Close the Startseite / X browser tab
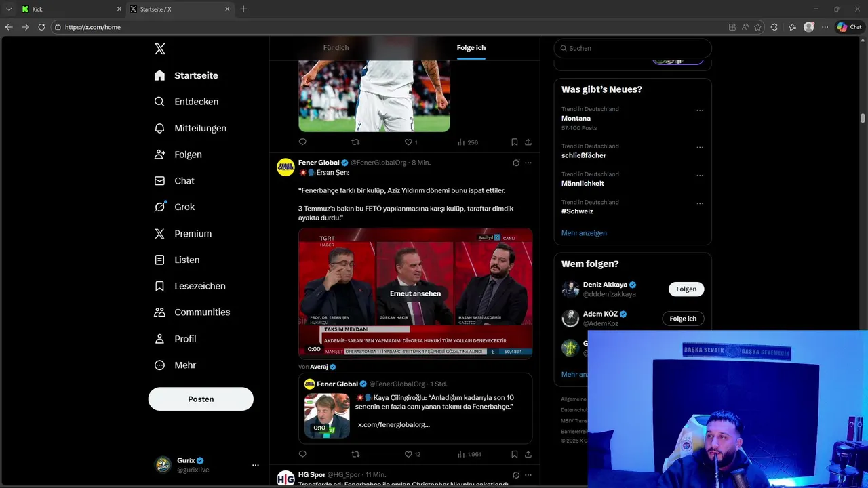This screenshot has width=868, height=488. coord(227,9)
